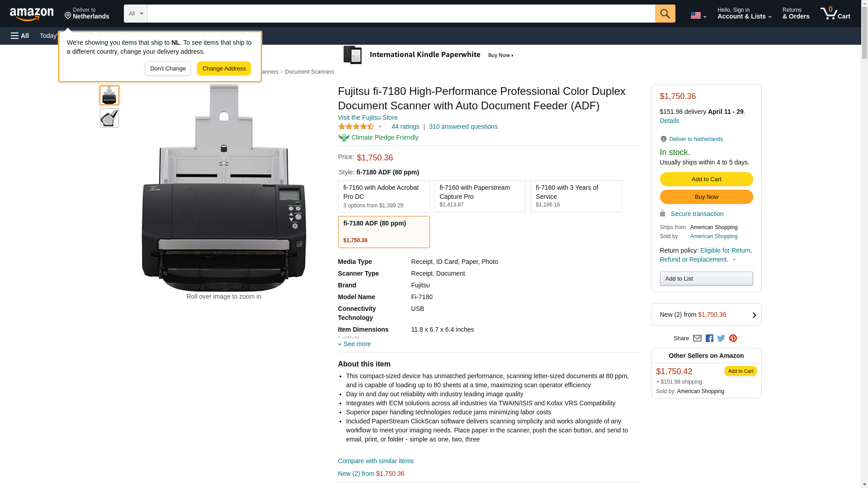
Task: Share product on Pinterest icon
Action: coord(733,338)
